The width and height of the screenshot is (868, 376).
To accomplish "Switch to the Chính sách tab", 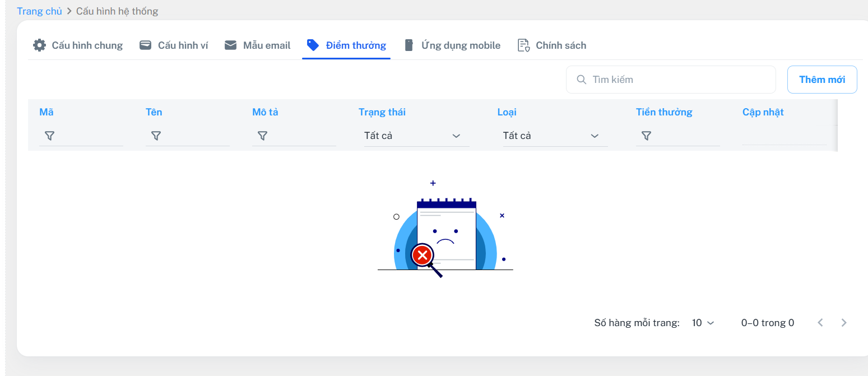I will coord(560,45).
